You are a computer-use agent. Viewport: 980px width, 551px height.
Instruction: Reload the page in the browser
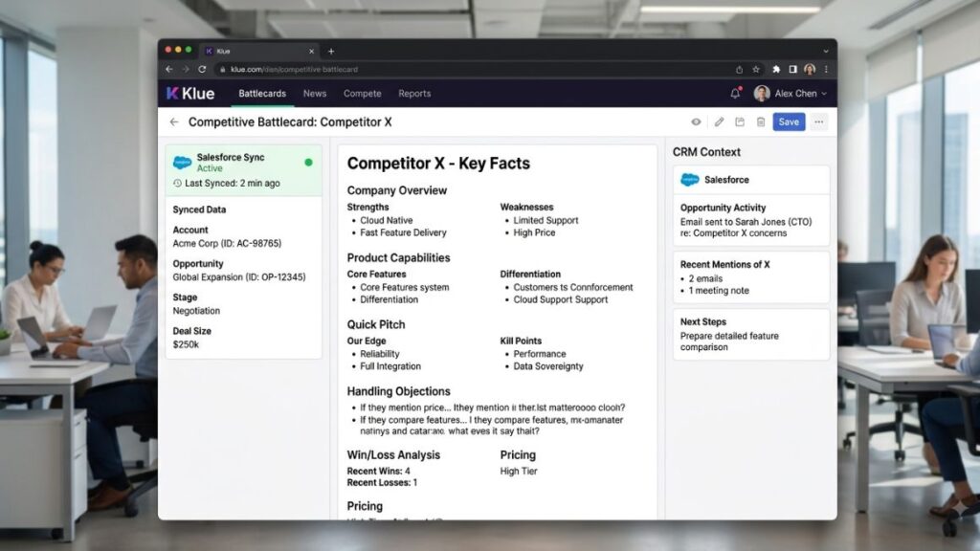[x=202, y=69]
